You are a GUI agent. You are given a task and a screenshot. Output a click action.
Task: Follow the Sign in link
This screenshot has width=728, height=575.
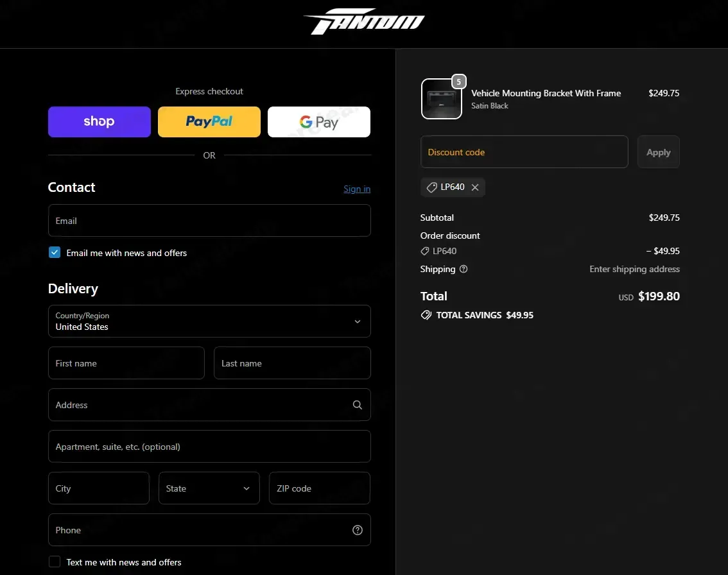(357, 189)
